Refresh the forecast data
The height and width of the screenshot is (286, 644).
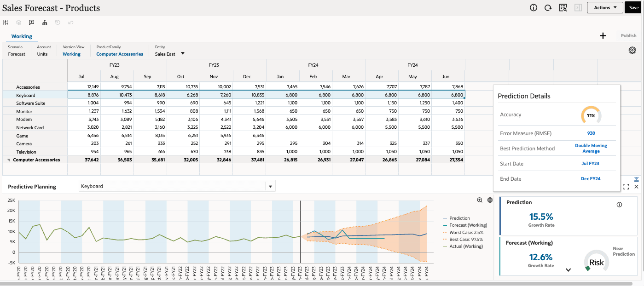[548, 7]
